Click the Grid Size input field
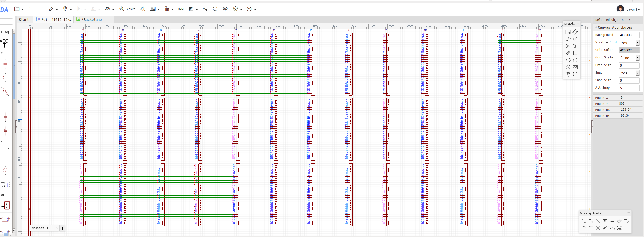644x237 pixels. [629, 65]
